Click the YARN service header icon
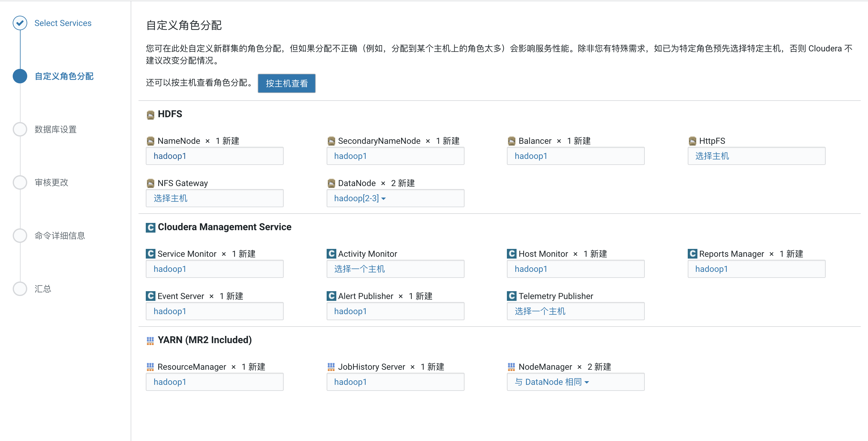The height and width of the screenshot is (441, 868). pos(150,341)
